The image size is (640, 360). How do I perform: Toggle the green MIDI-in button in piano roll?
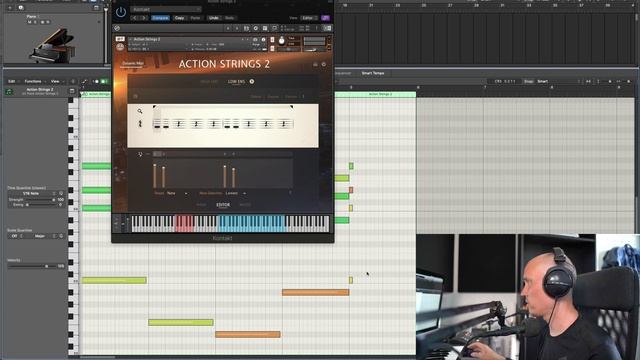(x=104, y=81)
